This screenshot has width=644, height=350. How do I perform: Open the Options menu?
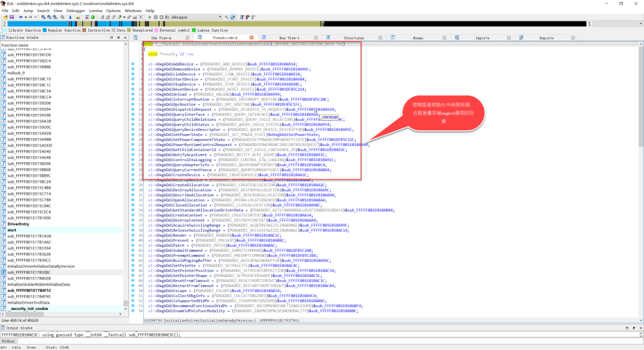pos(113,10)
